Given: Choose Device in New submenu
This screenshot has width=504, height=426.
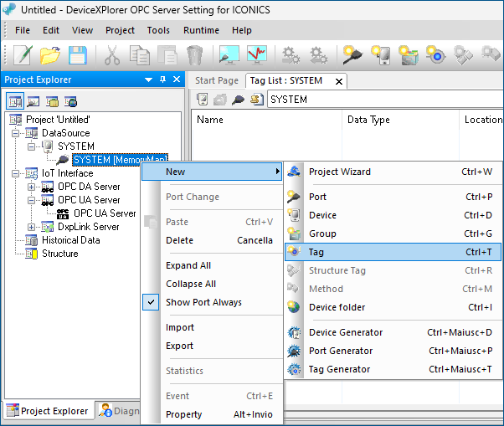Looking at the screenshot, I should pos(393,215).
